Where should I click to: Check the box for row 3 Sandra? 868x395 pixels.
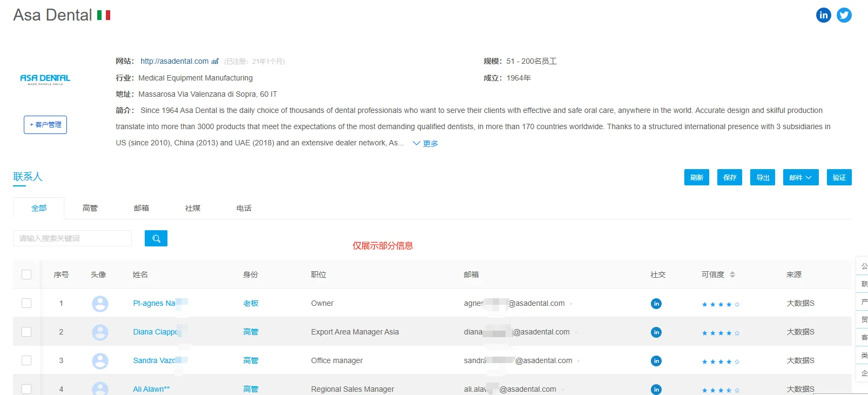coord(26,360)
